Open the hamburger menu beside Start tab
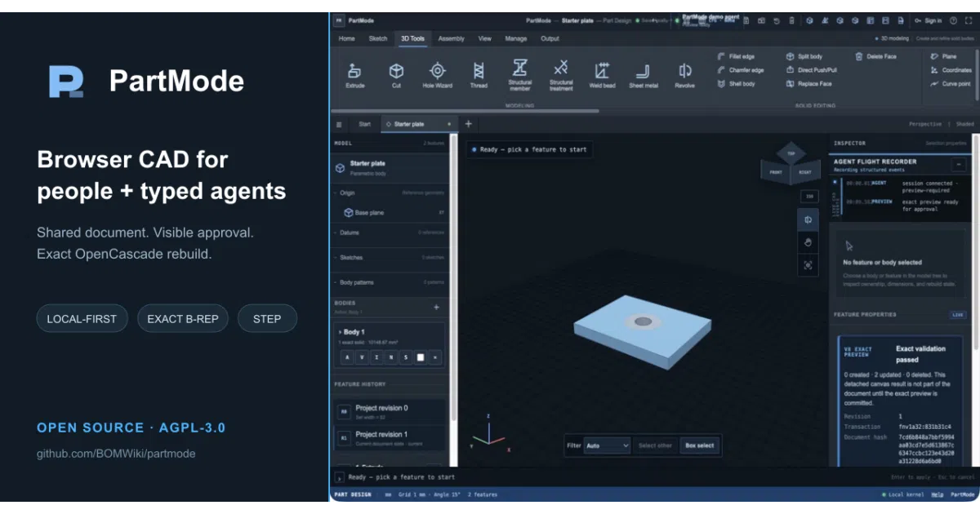 point(339,124)
